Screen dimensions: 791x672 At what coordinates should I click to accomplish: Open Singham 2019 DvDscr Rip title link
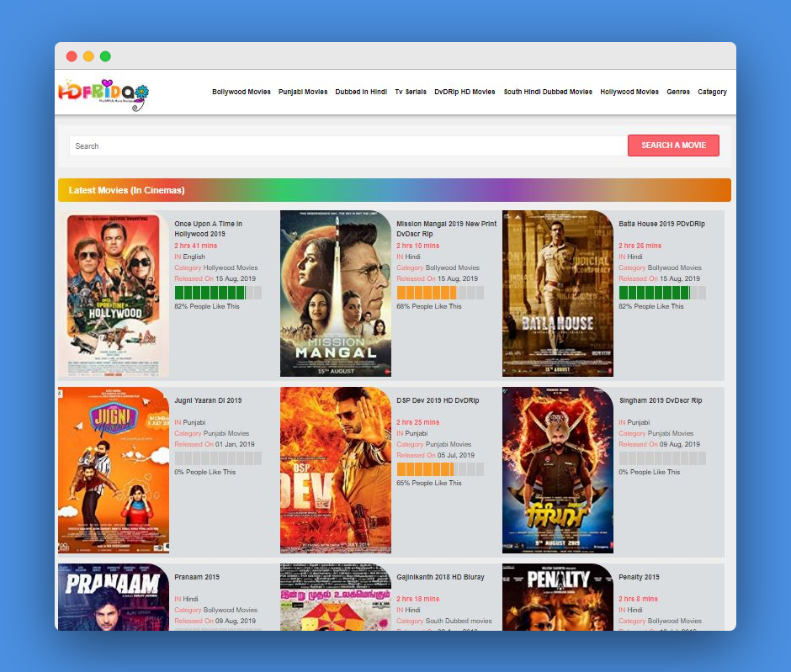(x=661, y=400)
